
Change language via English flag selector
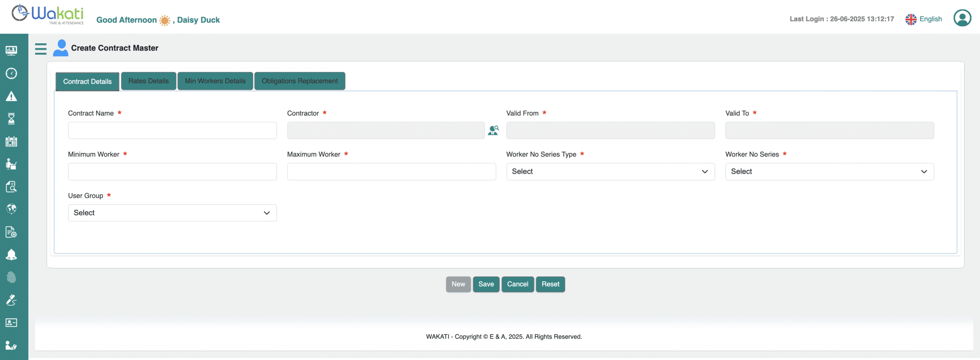click(x=924, y=19)
